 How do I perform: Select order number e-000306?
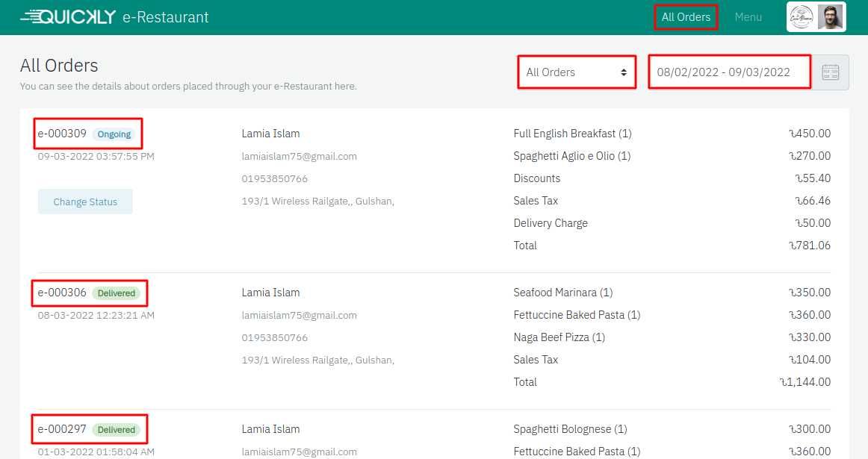[62, 293]
